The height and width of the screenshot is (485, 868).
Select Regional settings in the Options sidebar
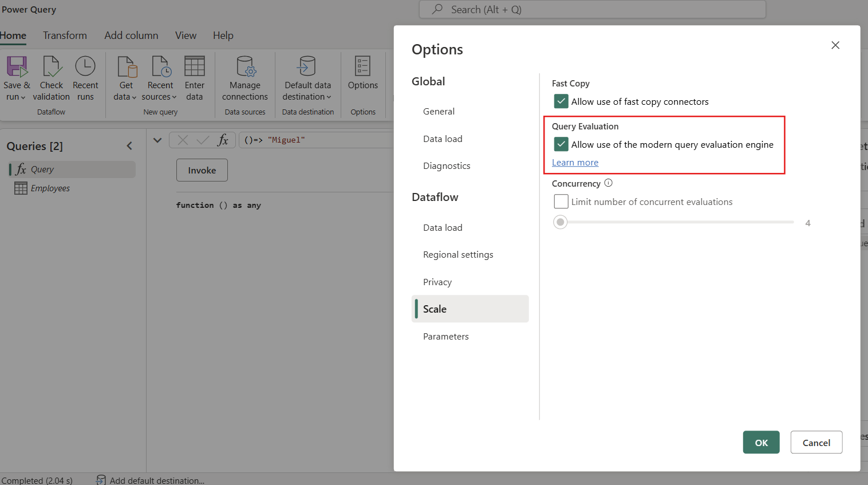[458, 255]
